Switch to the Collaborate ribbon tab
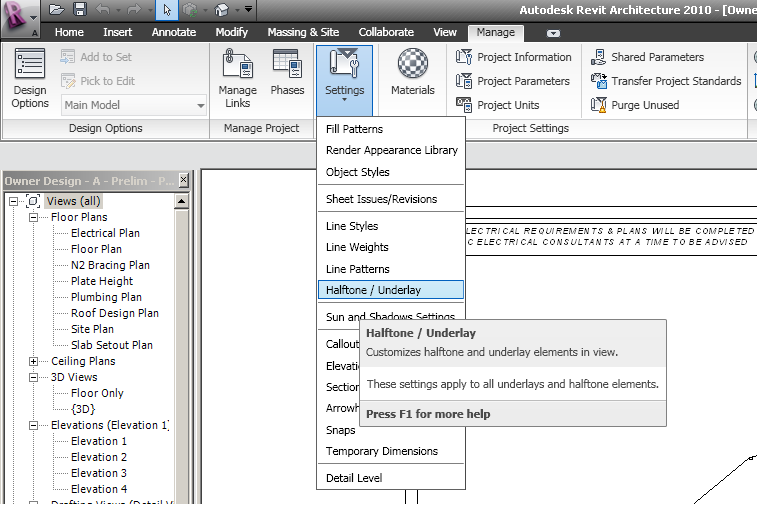 tap(386, 32)
